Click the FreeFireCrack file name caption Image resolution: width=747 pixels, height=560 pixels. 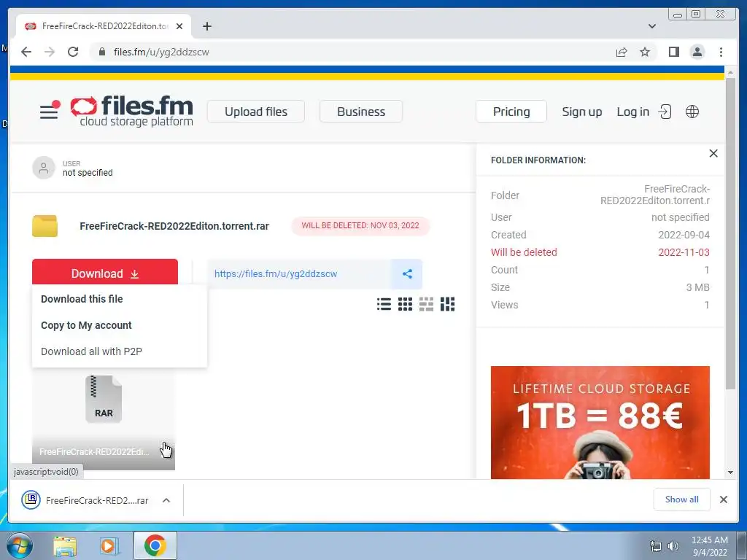click(94, 451)
